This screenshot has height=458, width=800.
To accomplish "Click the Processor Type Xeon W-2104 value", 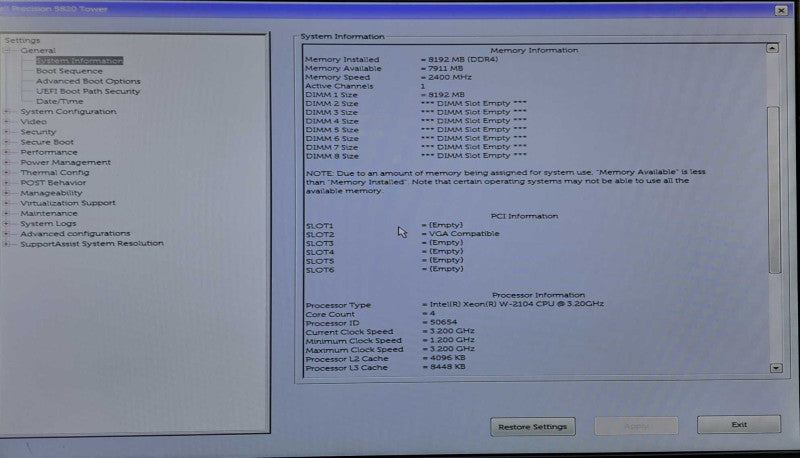I will tap(516, 304).
